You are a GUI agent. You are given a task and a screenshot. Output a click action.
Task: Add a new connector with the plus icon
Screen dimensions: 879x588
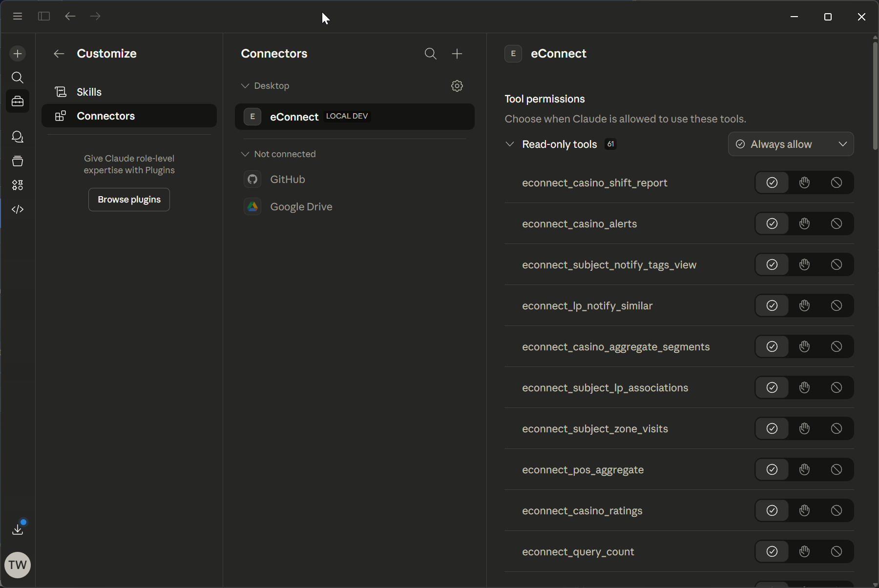click(x=457, y=54)
